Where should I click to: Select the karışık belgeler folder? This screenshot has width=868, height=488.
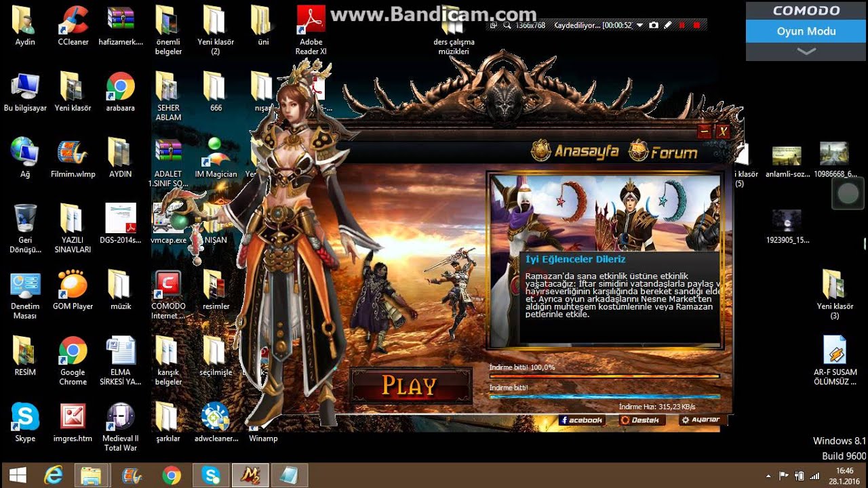[168, 361]
